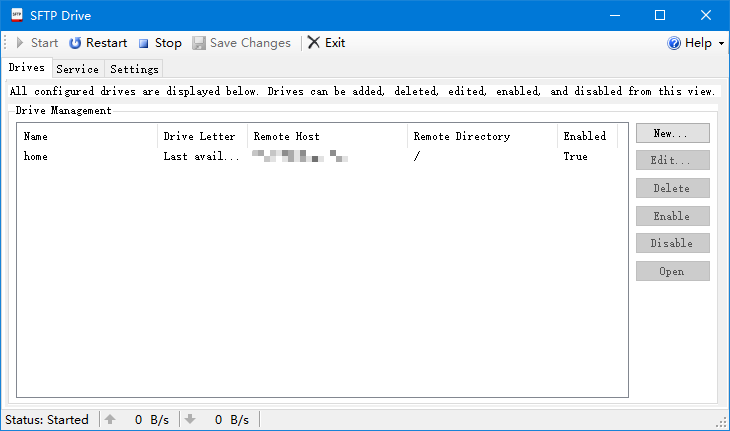The width and height of the screenshot is (730, 431).
Task: Click the New... button
Action: [672, 133]
